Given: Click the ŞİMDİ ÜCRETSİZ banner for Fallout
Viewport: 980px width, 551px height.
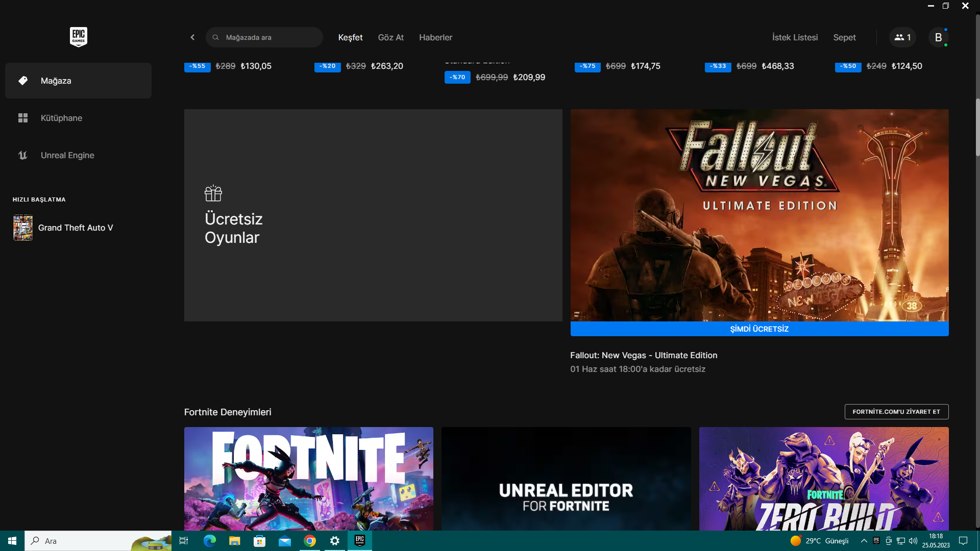Looking at the screenshot, I should (759, 329).
